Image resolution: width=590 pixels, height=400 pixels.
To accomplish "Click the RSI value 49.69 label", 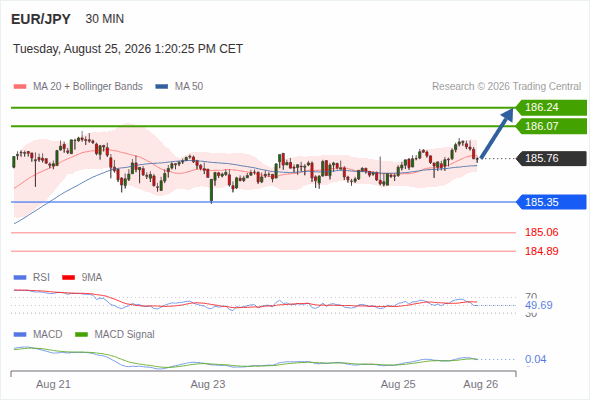I will [538, 305].
